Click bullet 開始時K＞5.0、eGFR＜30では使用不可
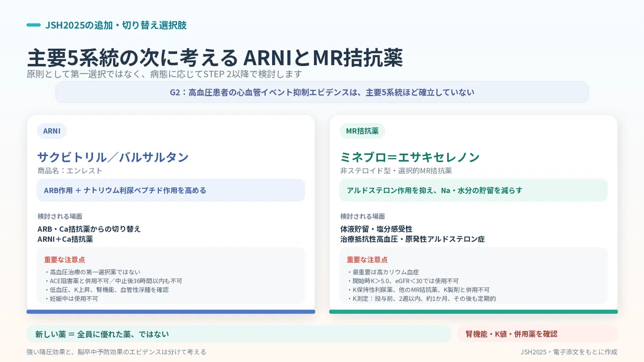Screen dimensions: 644x362 pos(402,280)
